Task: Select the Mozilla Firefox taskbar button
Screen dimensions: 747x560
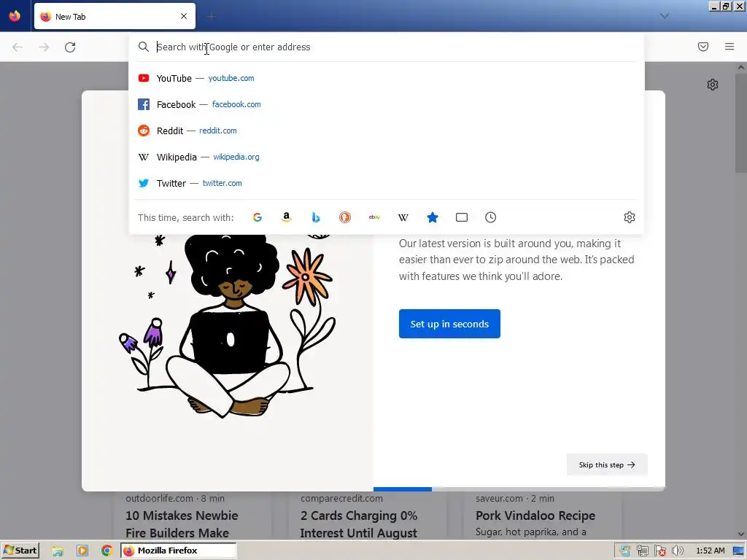Action: pyautogui.click(x=178, y=551)
